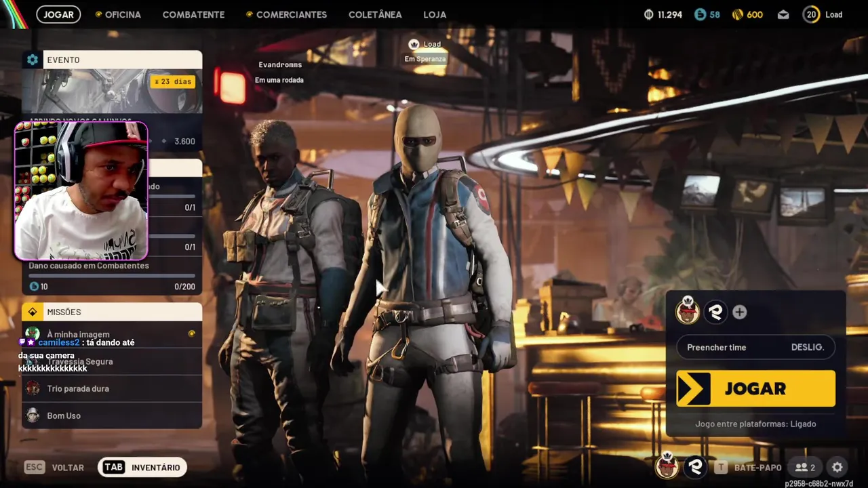868x488 pixels.
Task: Open the mail inbox icon
Action: point(783,14)
